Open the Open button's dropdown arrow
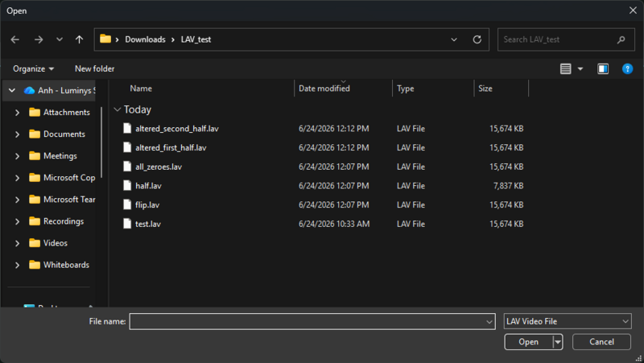This screenshot has height=363, width=644. (558, 341)
